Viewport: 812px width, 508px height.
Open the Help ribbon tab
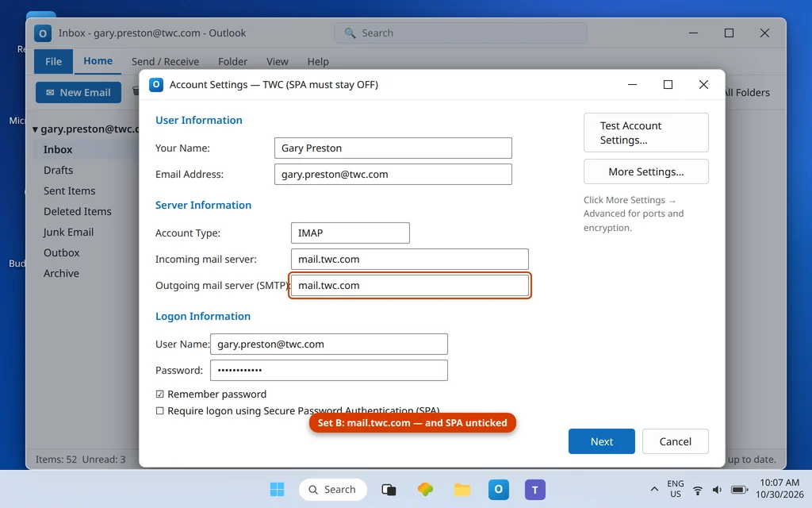[318, 62]
